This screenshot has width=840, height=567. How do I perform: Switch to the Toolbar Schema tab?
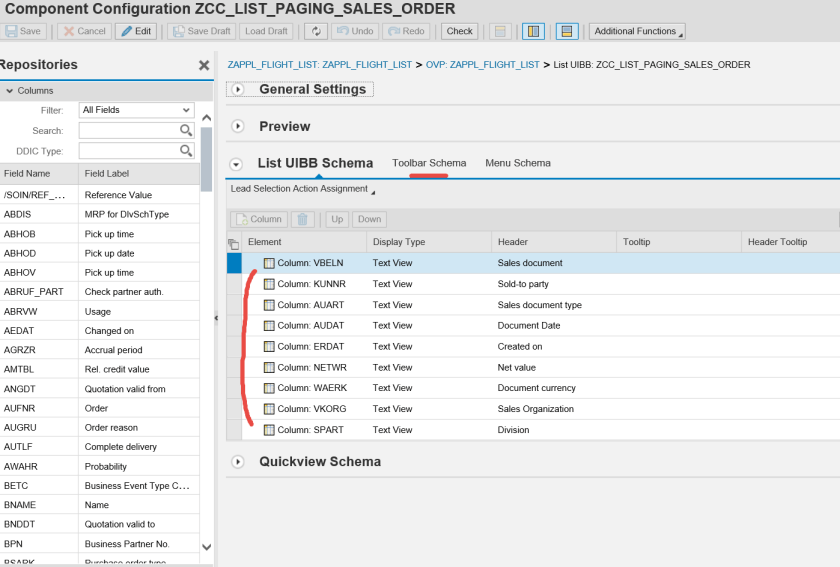429,163
